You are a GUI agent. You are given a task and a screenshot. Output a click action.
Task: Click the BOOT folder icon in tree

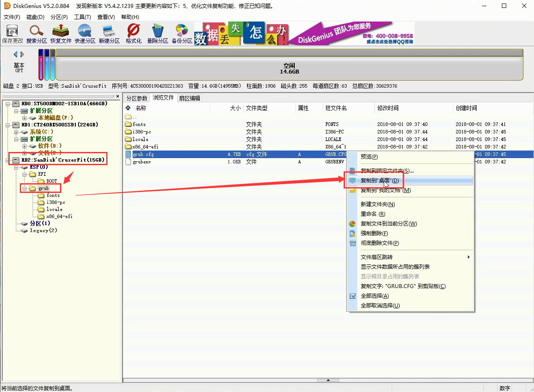(x=41, y=181)
